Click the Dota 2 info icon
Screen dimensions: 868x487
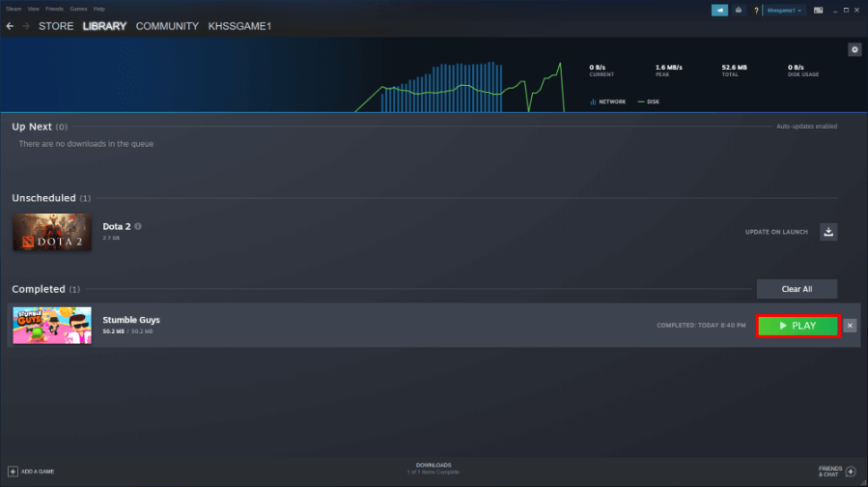pos(138,226)
